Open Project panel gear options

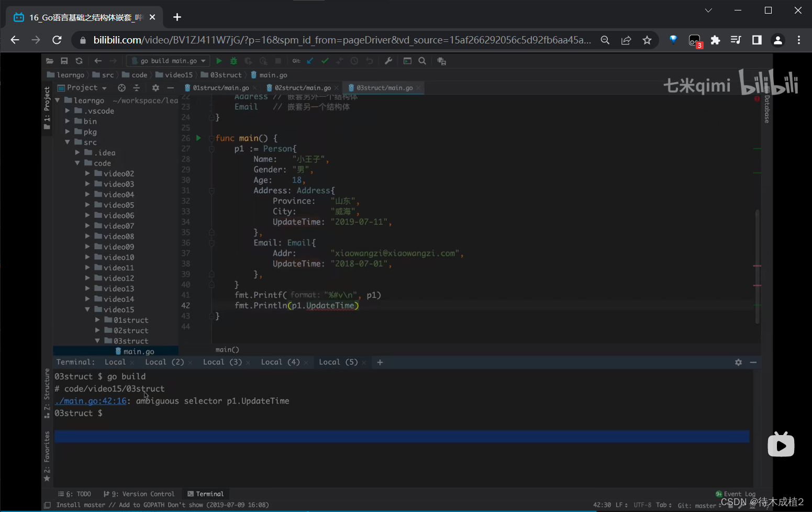(x=155, y=88)
